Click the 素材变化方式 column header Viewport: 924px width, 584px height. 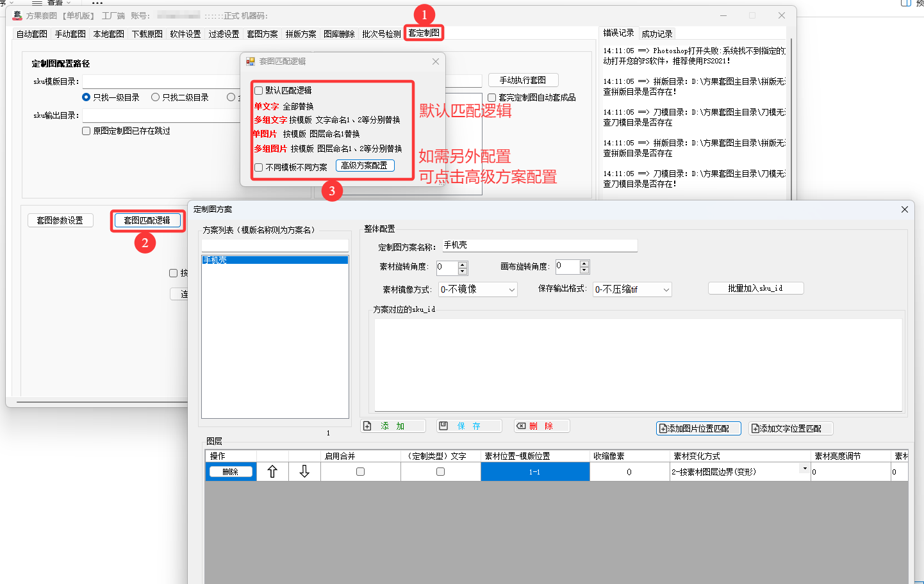(x=740, y=456)
